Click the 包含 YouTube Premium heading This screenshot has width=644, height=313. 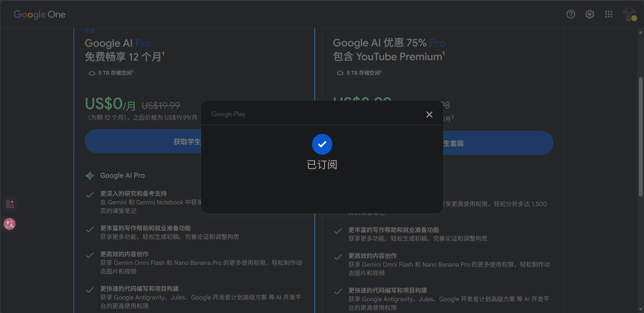[389, 56]
